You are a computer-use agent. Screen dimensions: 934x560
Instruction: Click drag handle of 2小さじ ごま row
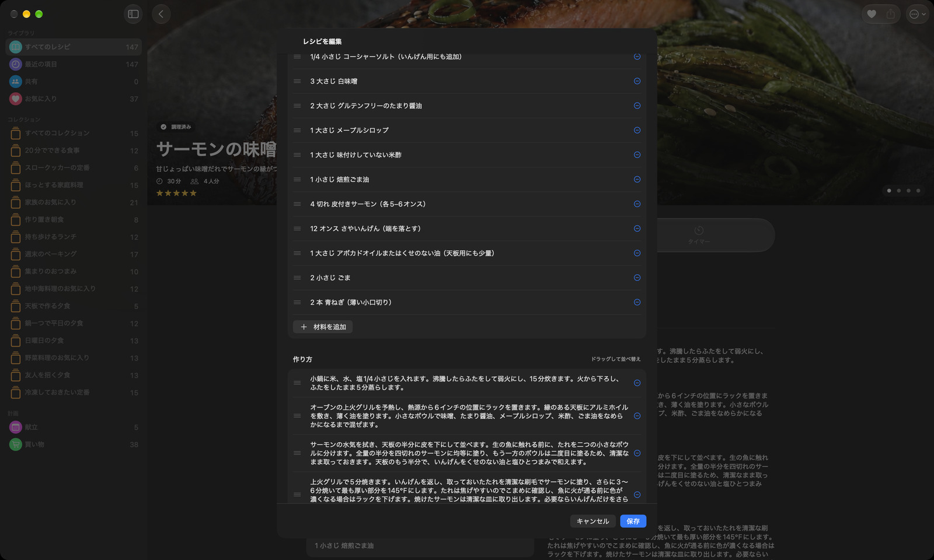tap(297, 278)
